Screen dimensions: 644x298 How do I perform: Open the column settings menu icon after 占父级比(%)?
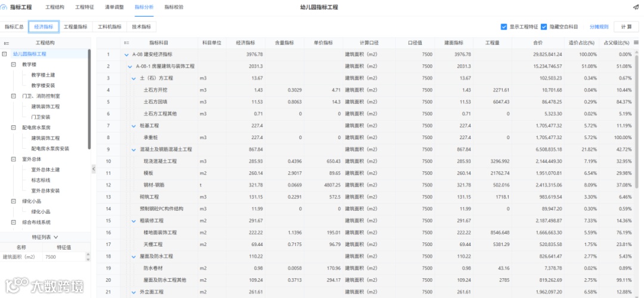tap(636, 42)
